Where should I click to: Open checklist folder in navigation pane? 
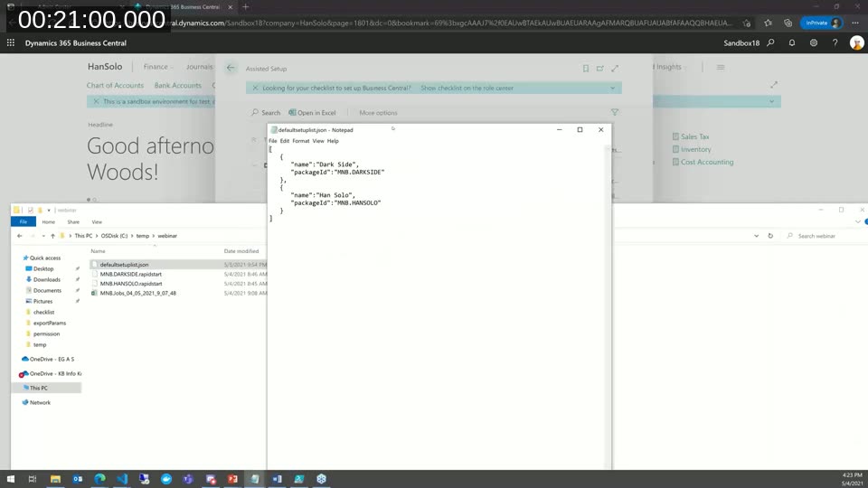[43, 312]
